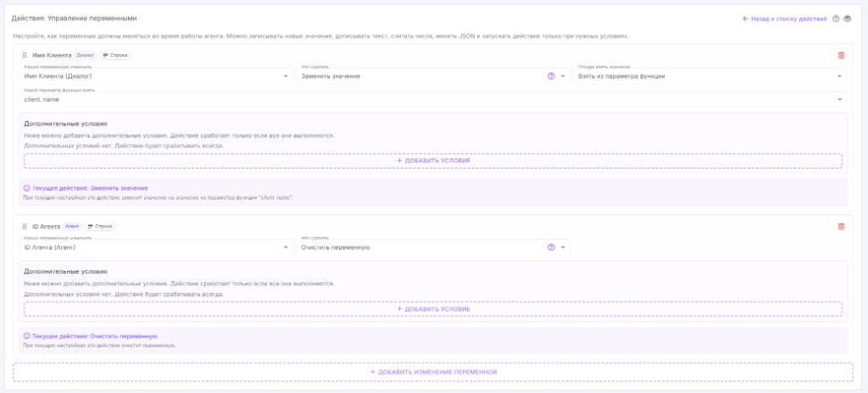Expand the Заменить значение action dropdown
The height and width of the screenshot is (393, 868).
(433, 76)
